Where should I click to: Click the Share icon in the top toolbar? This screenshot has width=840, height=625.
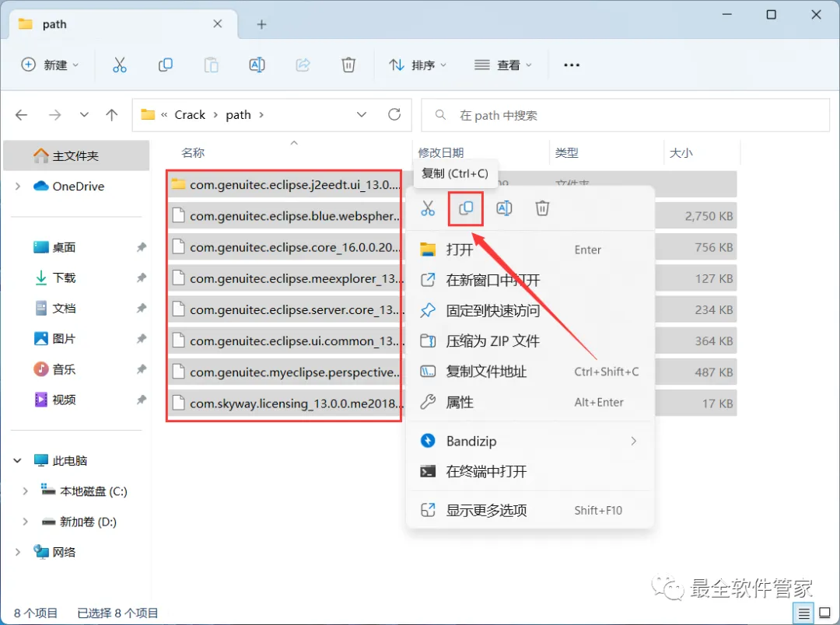(x=303, y=65)
